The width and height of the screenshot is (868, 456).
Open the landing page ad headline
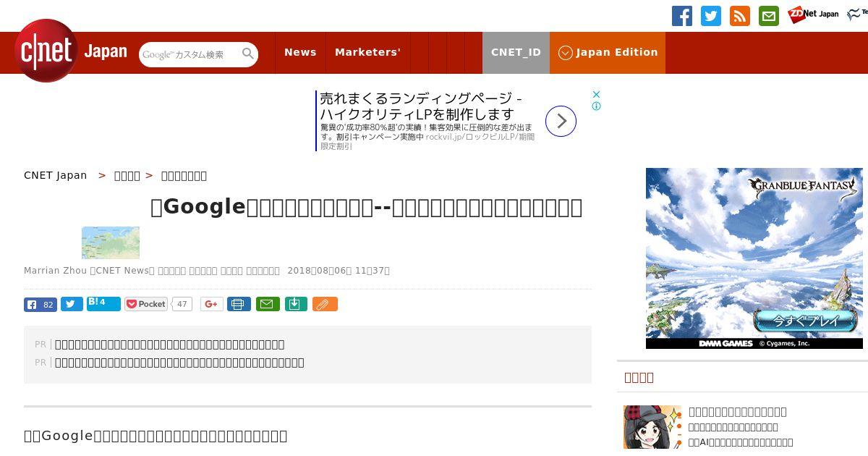[x=421, y=106]
